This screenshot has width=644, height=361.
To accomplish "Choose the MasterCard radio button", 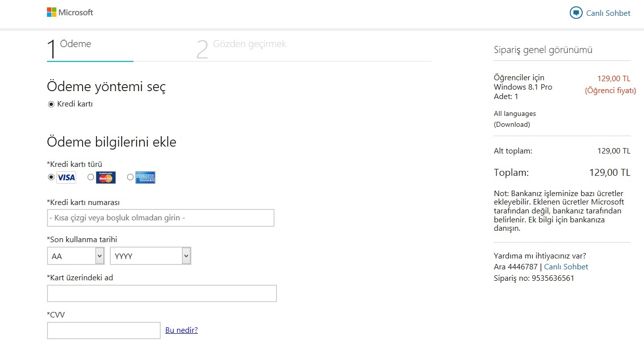I will coord(91,177).
